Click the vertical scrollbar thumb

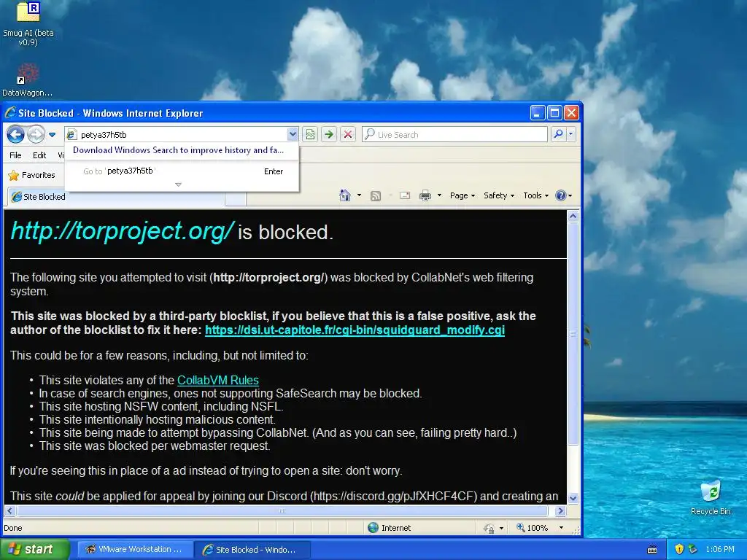coord(573,334)
